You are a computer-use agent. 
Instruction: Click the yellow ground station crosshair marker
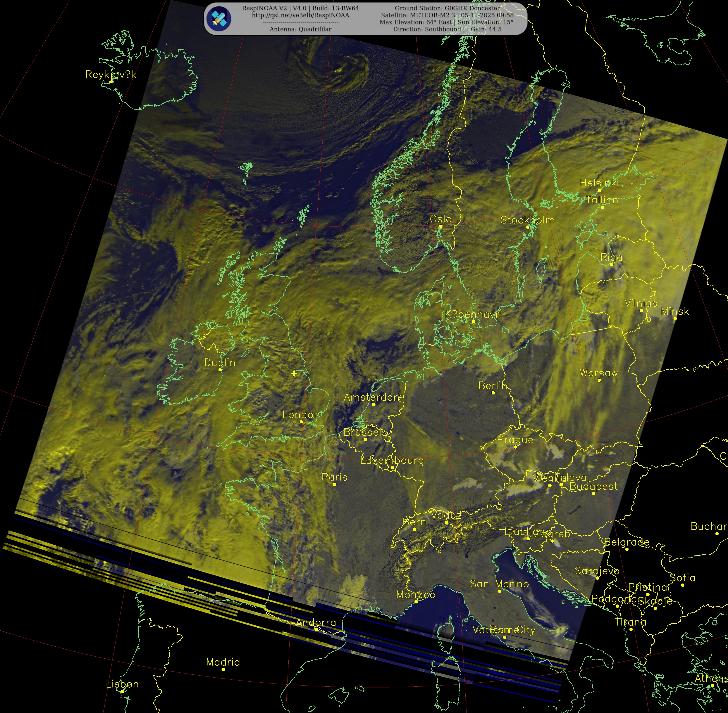pos(294,373)
